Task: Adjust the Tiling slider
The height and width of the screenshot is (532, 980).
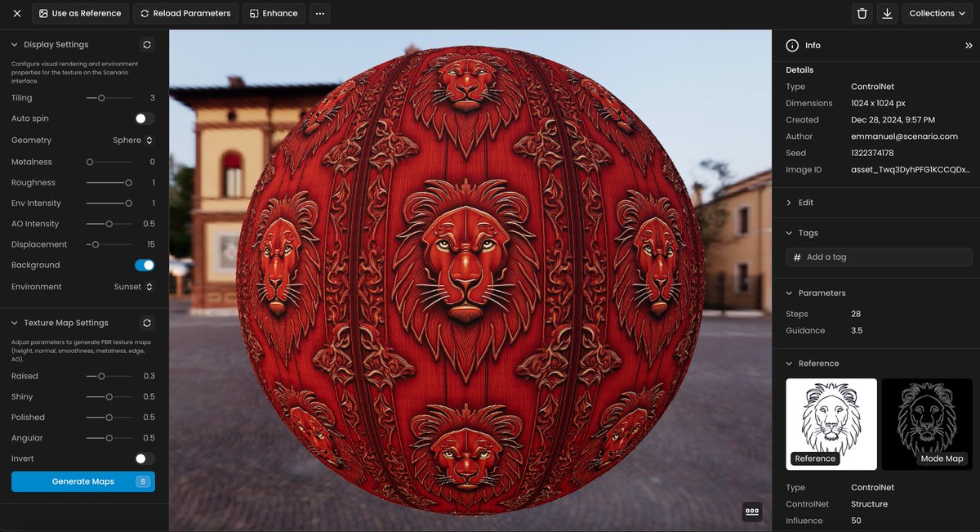Action: point(109,98)
